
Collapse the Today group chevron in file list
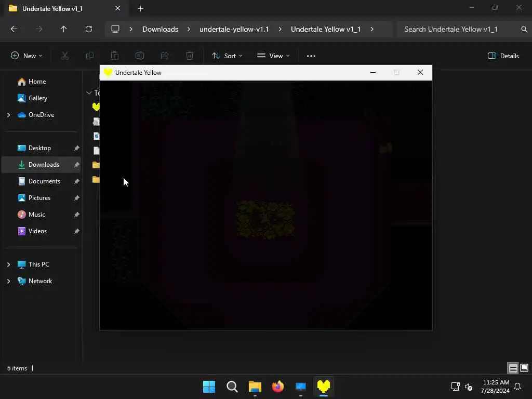tap(89, 93)
